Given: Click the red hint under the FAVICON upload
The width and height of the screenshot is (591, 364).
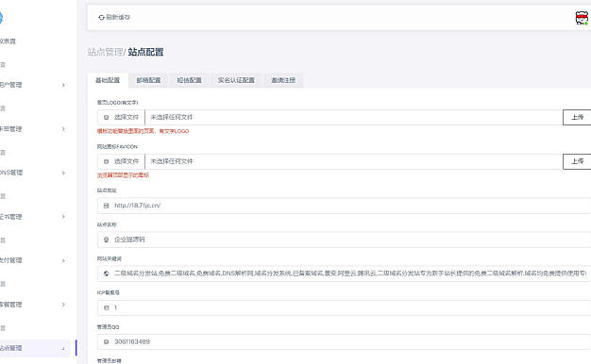Looking at the screenshot, I should 123,175.
